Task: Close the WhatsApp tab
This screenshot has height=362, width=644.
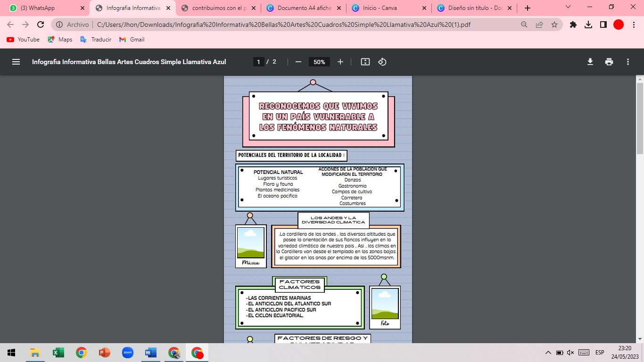Action: [83, 8]
